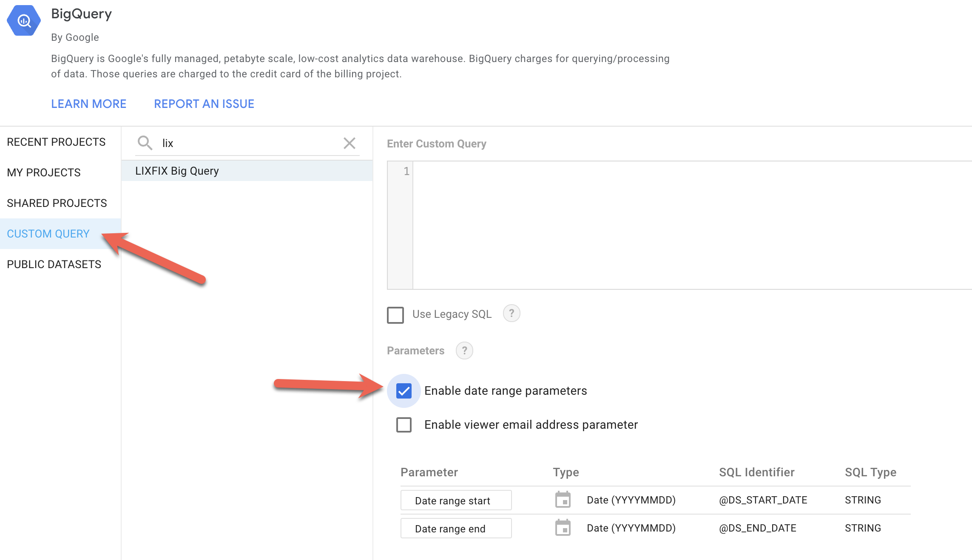Click the Date range end parameter field
This screenshot has height=560, width=972.
[456, 528]
